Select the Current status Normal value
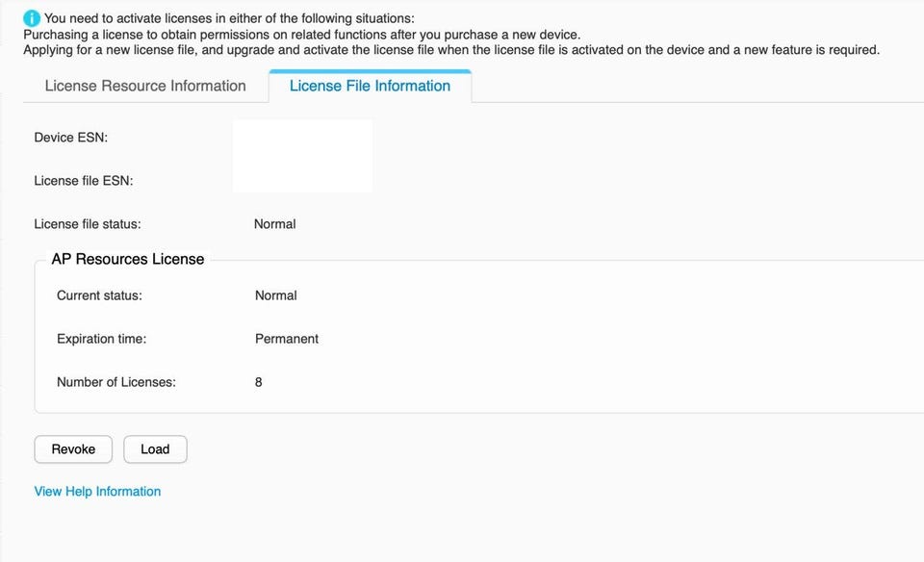 (x=275, y=295)
